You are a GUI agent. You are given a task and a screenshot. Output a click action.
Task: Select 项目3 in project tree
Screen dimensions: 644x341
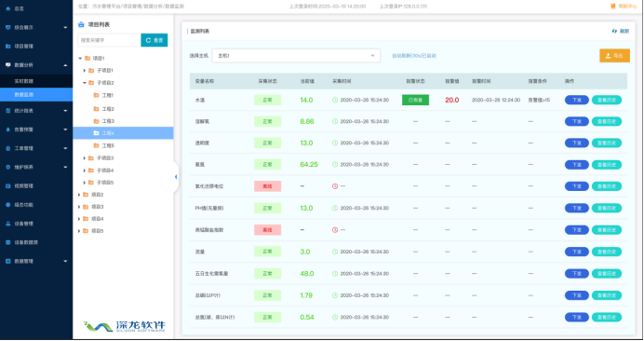98,207
